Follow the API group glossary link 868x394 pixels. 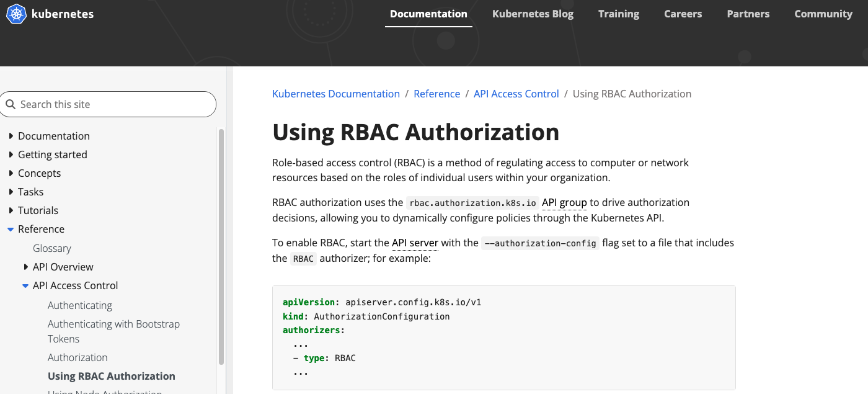tap(564, 202)
